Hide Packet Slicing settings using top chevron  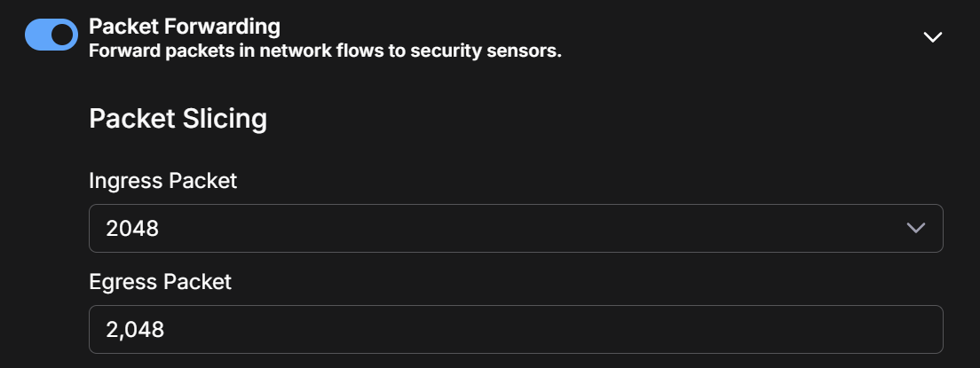pyautogui.click(x=932, y=37)
